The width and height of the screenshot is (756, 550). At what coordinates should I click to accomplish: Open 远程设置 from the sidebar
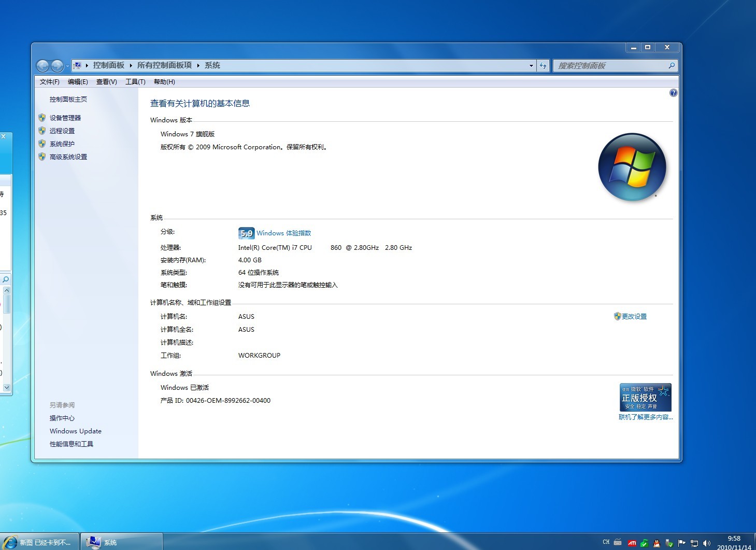[x=62, y=131]
